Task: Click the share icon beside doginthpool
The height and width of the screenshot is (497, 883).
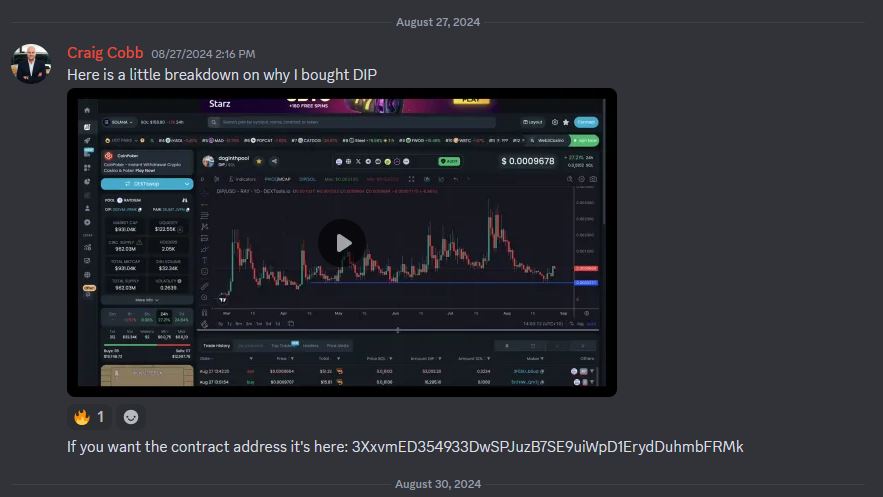Action: coord(274,162)
